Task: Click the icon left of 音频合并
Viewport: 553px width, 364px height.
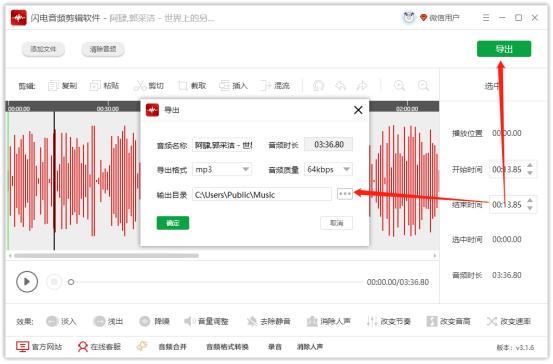Action: coord(142,346)
